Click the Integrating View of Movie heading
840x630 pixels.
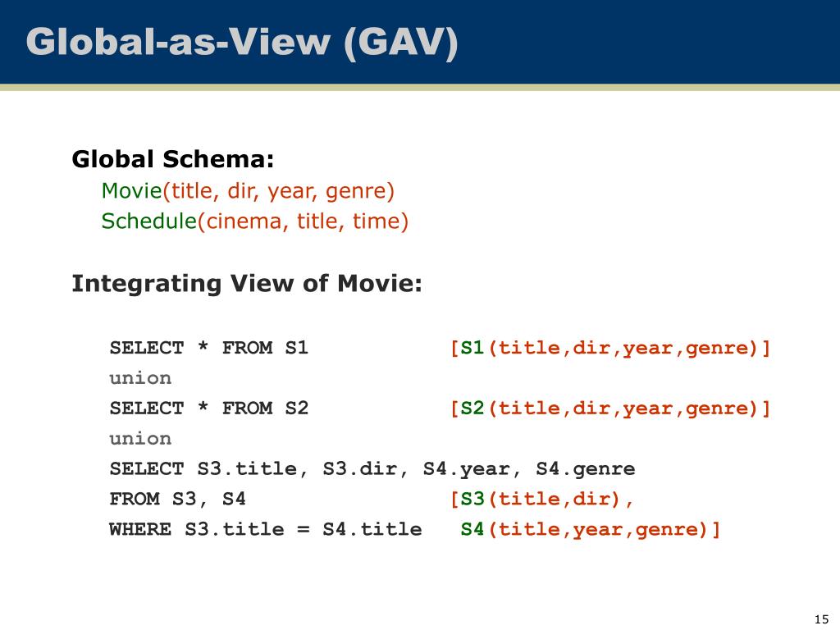pos(247,283)
